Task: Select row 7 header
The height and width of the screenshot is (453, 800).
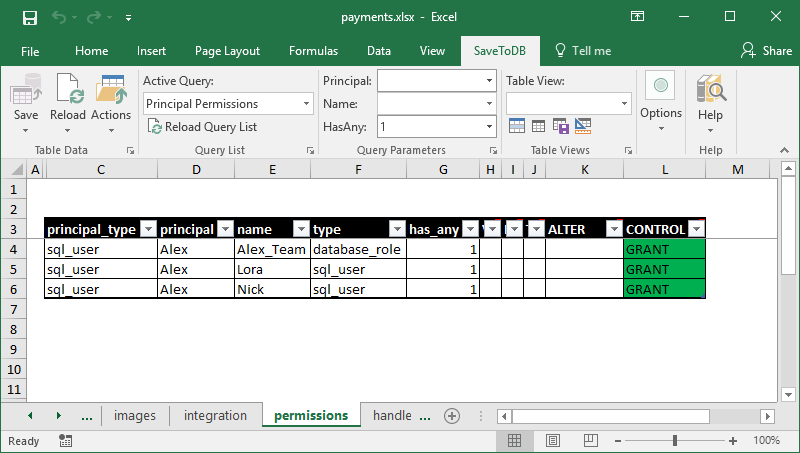Action: click(14, 310)
